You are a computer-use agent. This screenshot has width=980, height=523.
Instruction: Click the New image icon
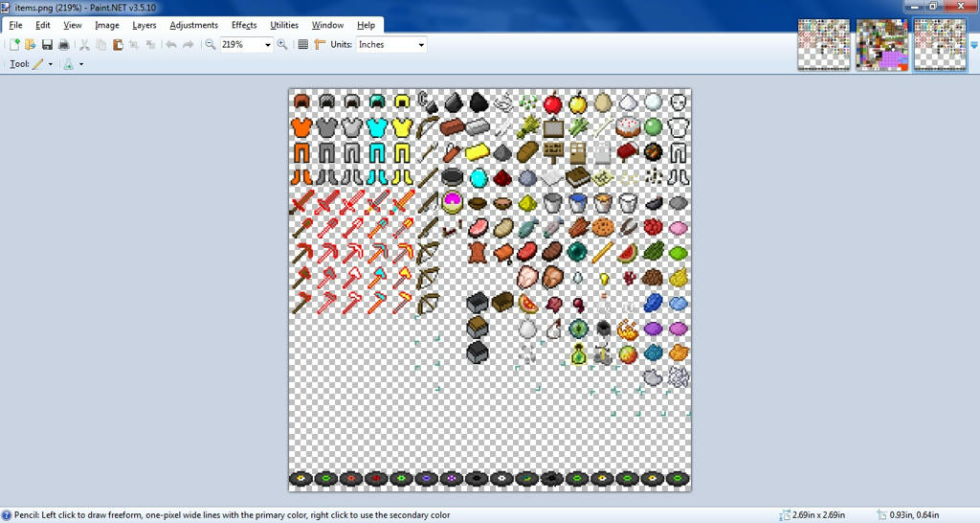pyautogui.click(x=14, y=45)
